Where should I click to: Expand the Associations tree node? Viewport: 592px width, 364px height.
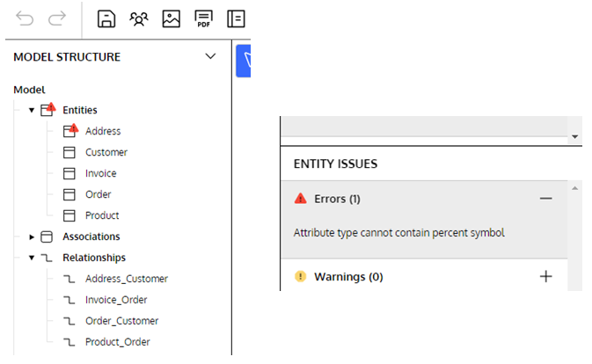point(32,237)
